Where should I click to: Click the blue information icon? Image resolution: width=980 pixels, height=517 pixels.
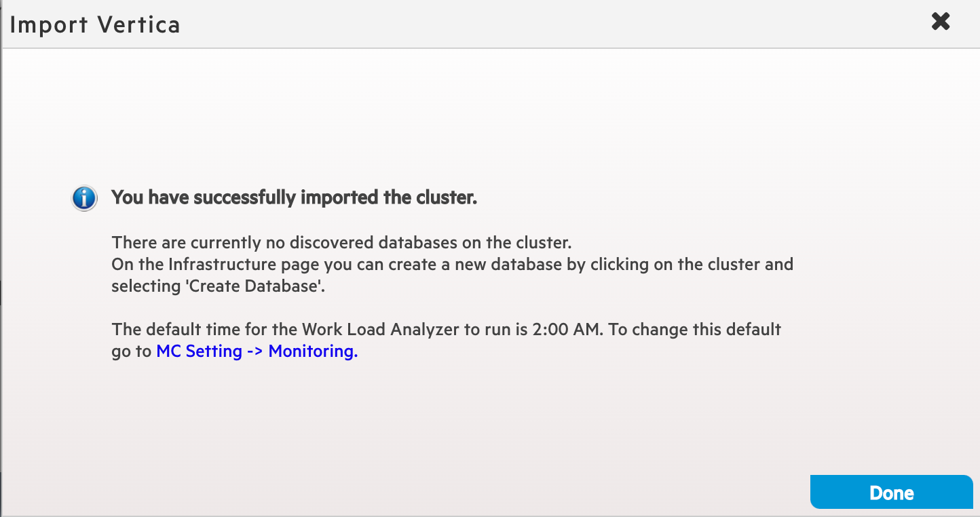click(x=84, y=198)
